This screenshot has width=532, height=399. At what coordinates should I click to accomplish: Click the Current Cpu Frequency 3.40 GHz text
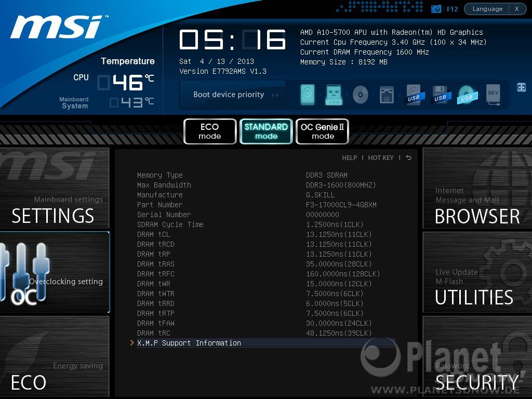tap(393, 42)
